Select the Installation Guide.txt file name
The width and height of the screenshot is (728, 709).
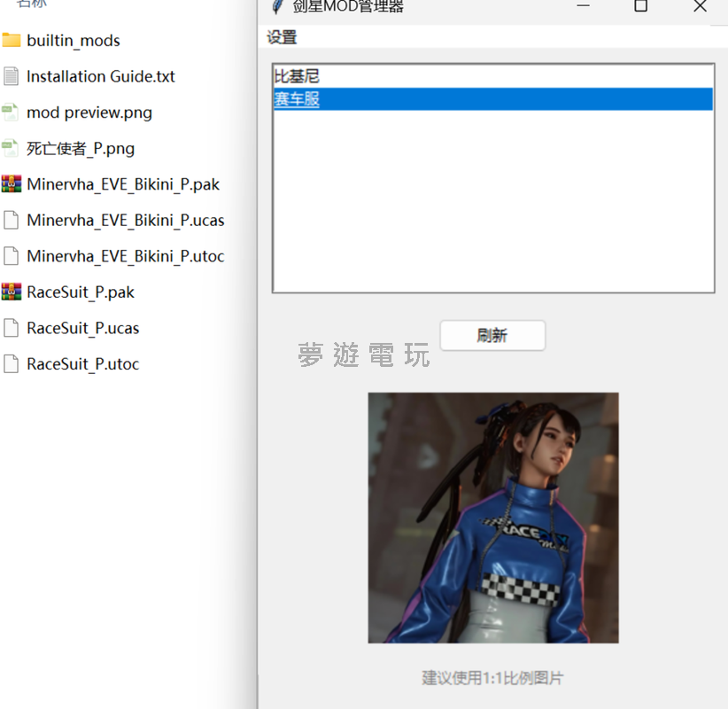coord(101,76)
